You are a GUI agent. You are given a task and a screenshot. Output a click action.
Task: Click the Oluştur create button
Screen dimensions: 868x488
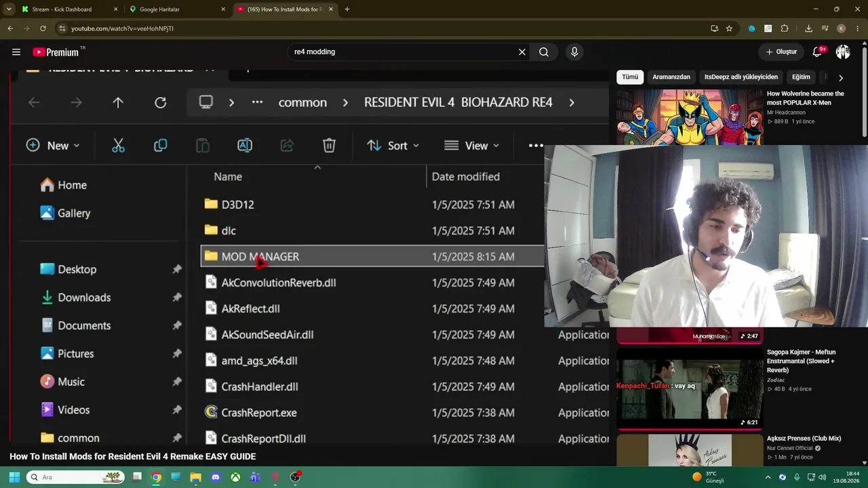[781, 52]
